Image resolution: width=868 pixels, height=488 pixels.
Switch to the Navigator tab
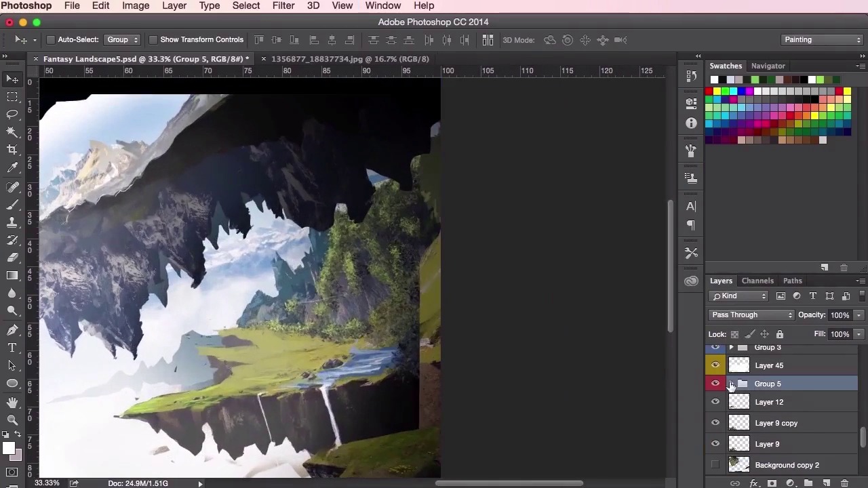point(768,66)
